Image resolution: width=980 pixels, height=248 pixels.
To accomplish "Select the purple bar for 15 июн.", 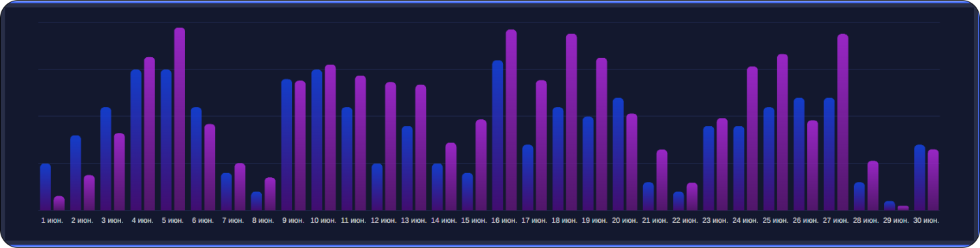I will pyautogui.click(x=481, y=165).
